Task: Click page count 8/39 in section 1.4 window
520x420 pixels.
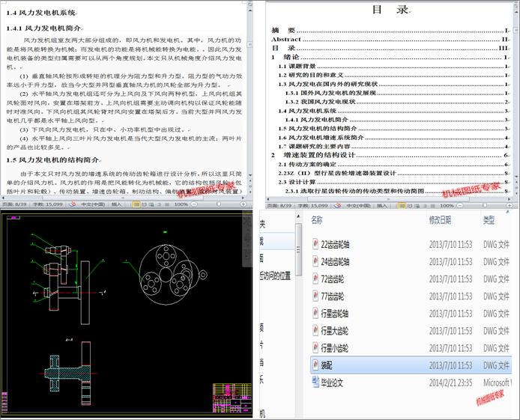Action: coord(14,204)
